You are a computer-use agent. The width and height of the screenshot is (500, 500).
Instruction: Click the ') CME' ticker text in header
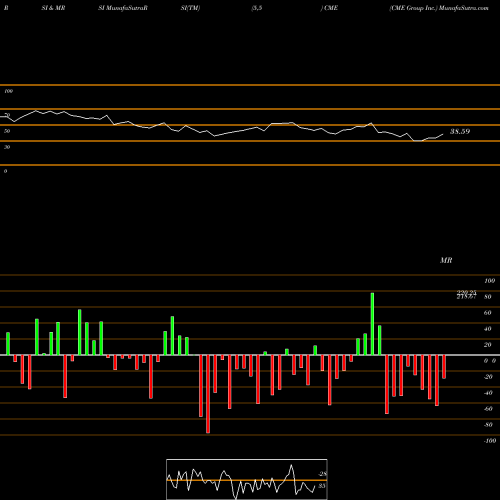coord(329,8)
